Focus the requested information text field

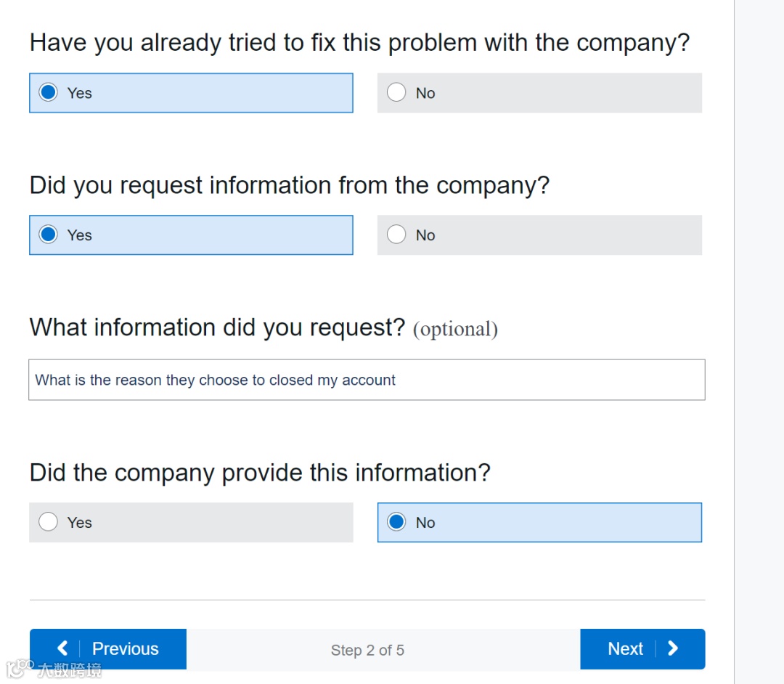tap(367, 380)
